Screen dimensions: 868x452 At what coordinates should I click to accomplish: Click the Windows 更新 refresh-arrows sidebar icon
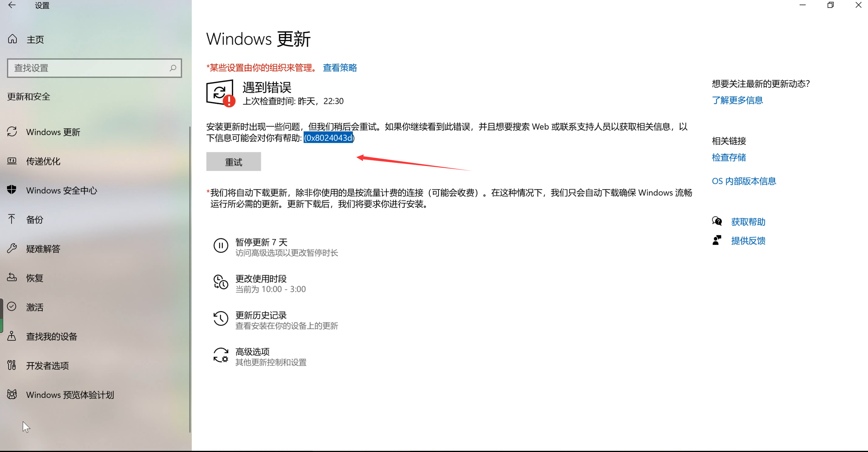click(12, 132)
